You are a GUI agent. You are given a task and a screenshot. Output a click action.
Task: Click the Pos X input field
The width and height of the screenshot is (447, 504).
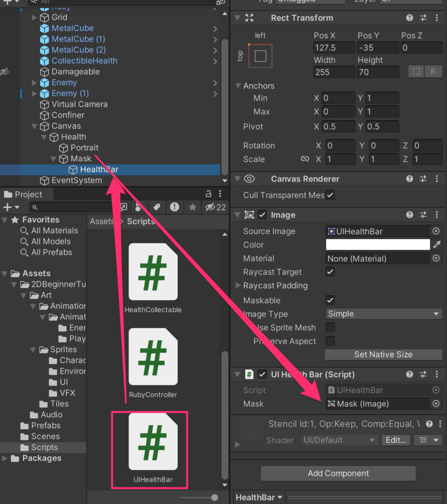334,48
